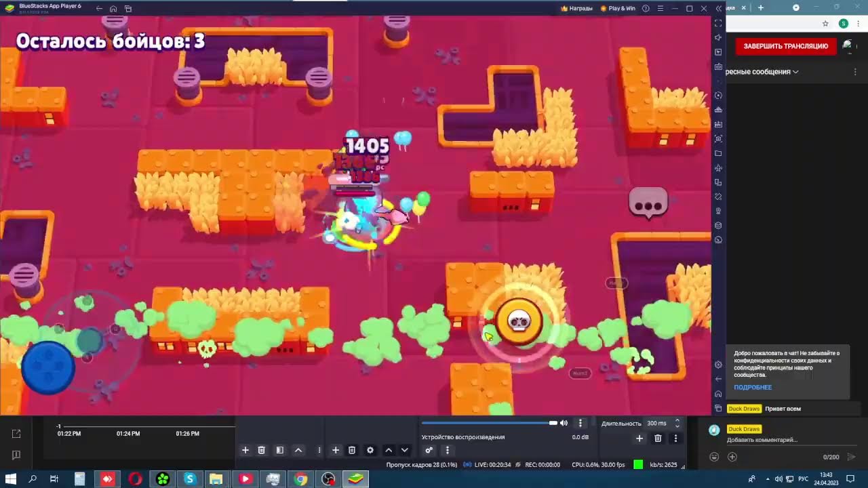Collapse BlueStacks side toolbar with double chevron
This screenshot has height=488, width=868.
coord(719,8)
